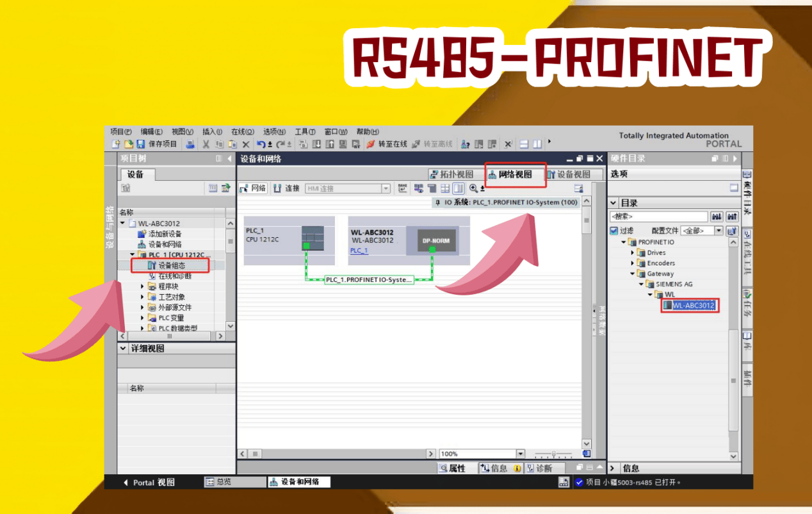Open the 项目(P) menu
This screenshot has width=812, height=514.
(121, 131)
